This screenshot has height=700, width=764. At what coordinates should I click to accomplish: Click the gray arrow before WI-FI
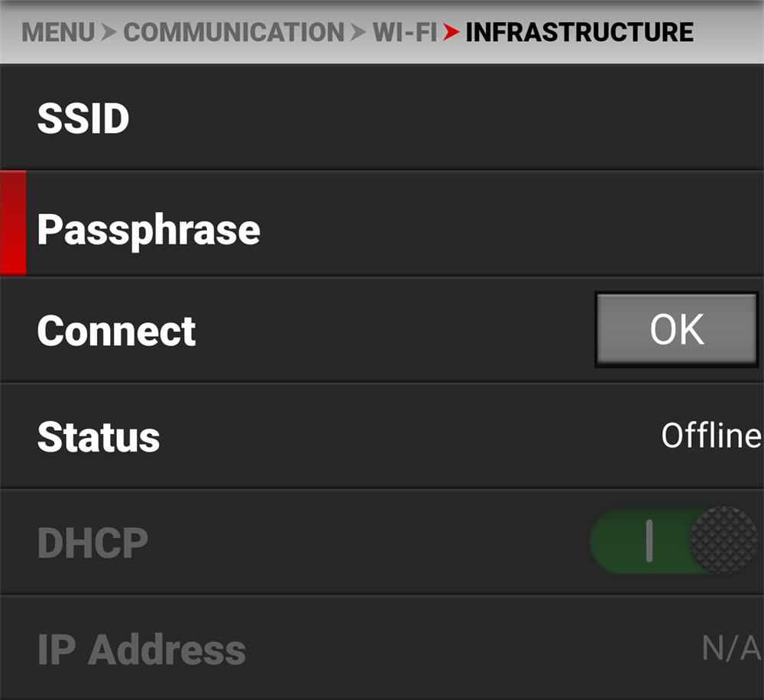tap(358, 33)
